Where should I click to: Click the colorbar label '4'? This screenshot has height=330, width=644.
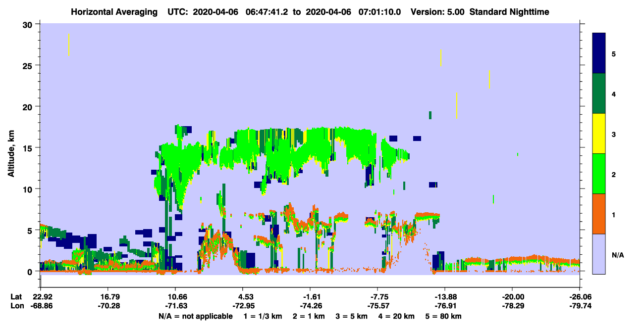(614, 94)
